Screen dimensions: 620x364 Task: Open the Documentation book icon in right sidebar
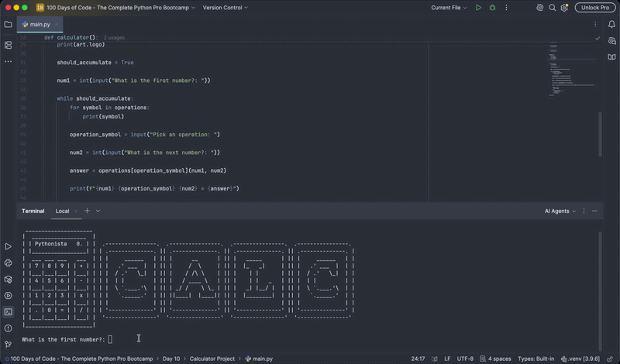[611, 57]
